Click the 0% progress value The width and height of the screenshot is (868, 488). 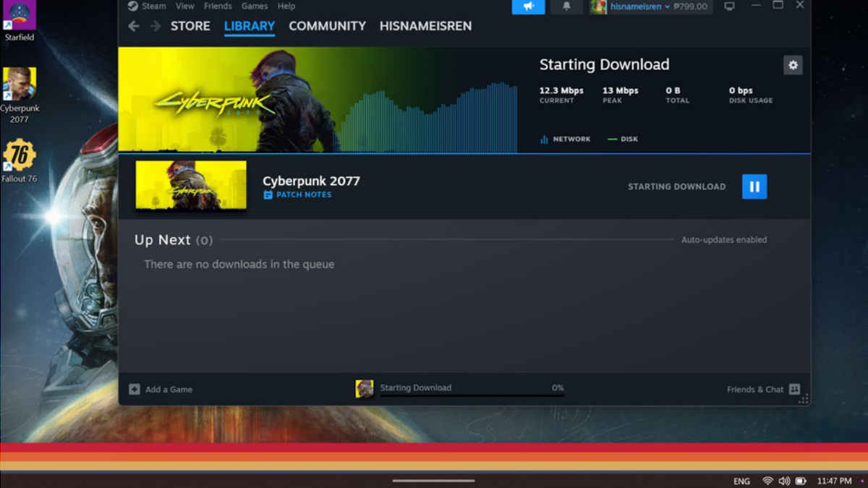tap(558, 388)
